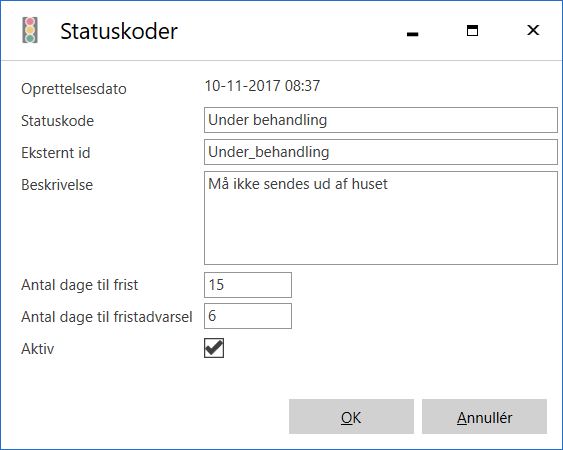Select the Antal dage til frist field

pyautogui.click(x=248, y=285)
